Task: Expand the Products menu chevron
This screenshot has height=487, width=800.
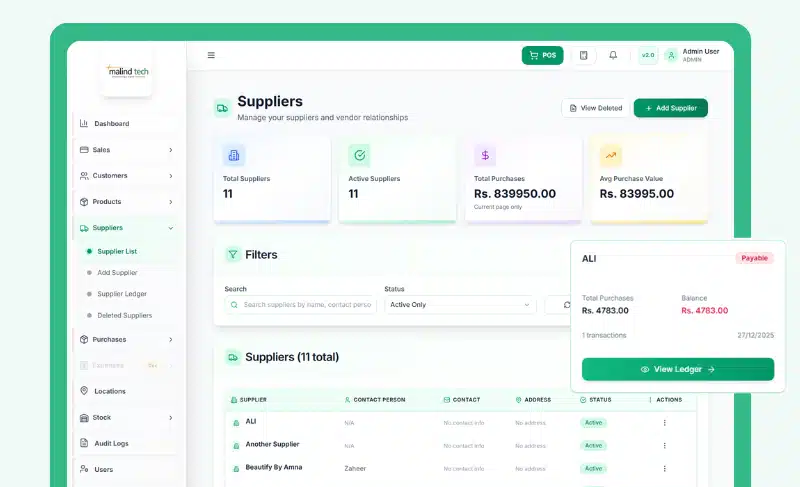Action: click(170, 202)
